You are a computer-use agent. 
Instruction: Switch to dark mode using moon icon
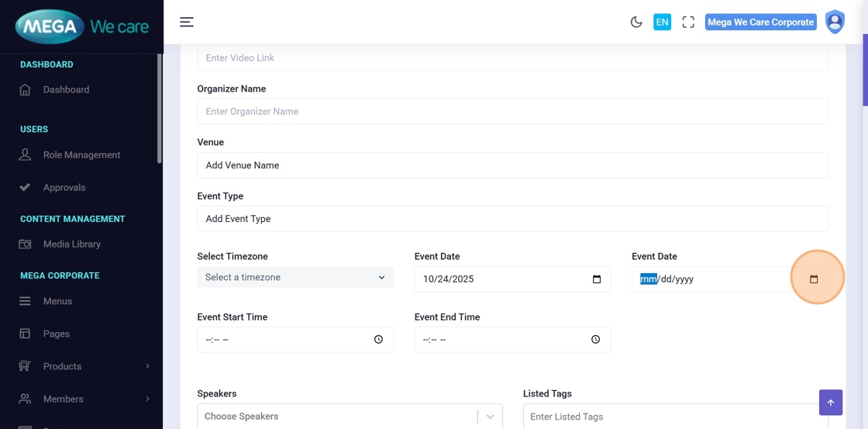point(636,22)
